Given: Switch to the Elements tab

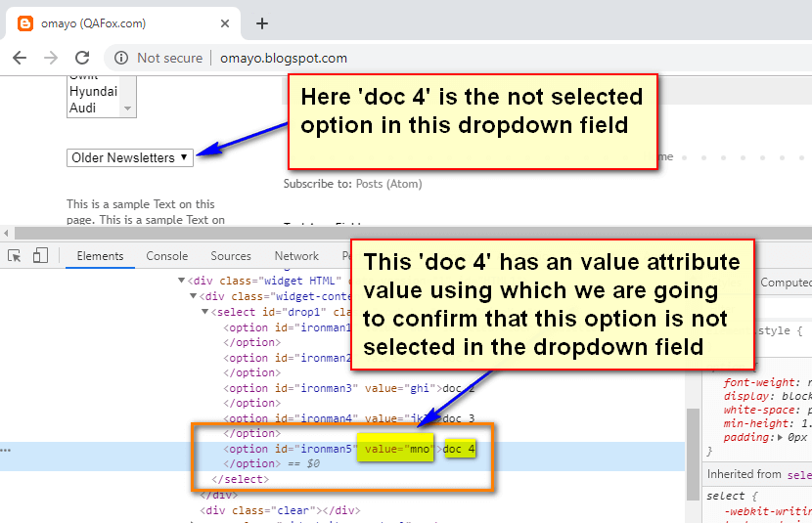Looking at the screenshot, I should coord(100,256).
